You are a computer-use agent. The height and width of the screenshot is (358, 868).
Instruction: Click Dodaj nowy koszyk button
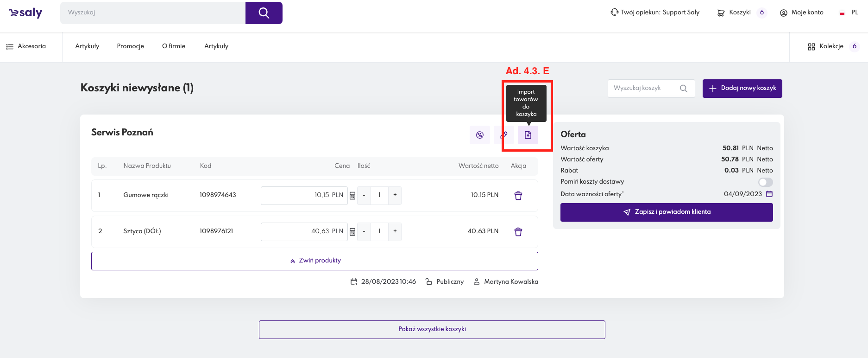tap(742, 88)
